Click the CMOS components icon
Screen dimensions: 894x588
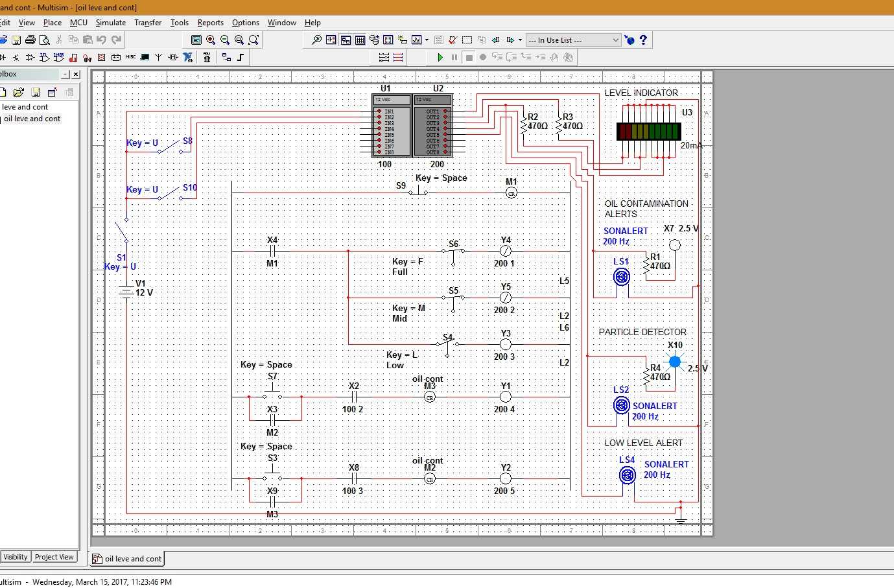59,57
